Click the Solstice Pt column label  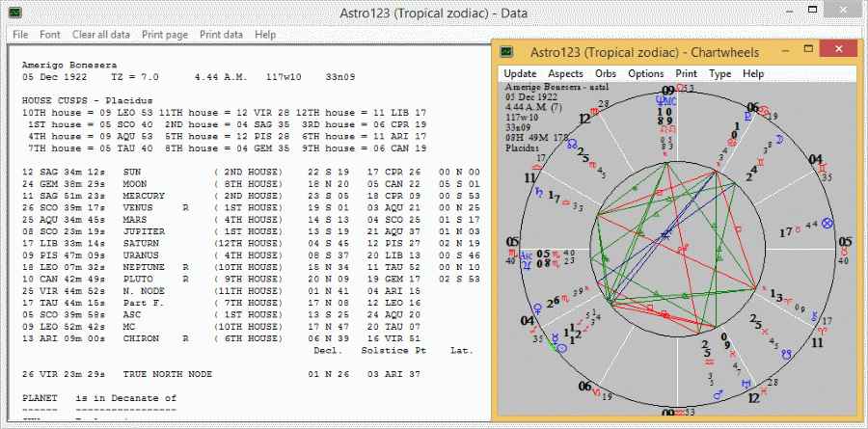(x=393, y=350)
